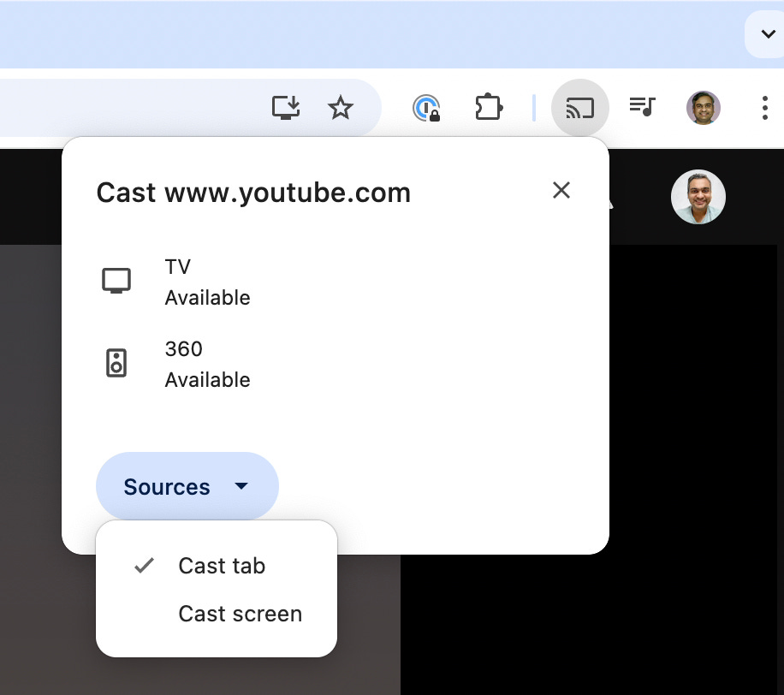Image resolution: width=784 pixels, height=695 pixels.
Task: Expand the tab search chevron
Action: 768,34
